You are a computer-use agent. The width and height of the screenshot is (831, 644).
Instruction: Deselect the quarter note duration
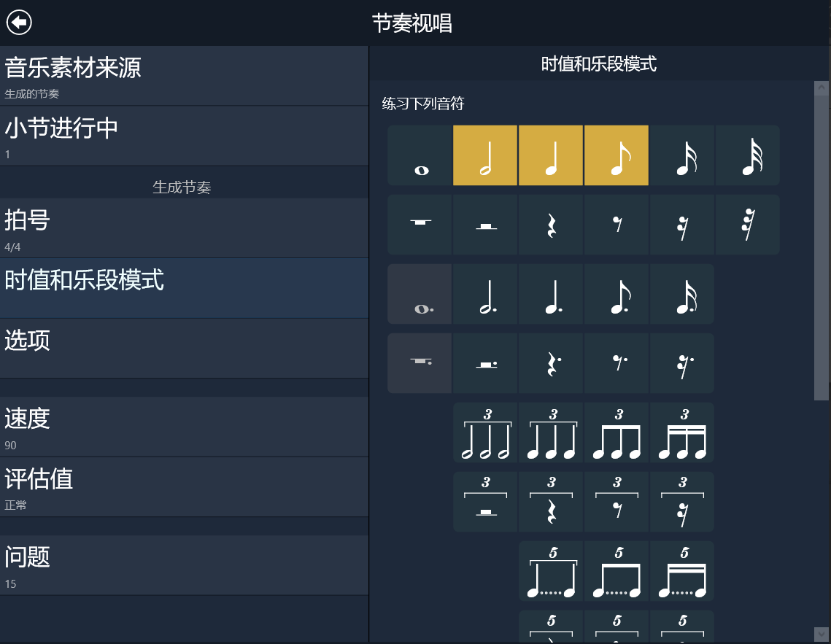[x=551, y=155]
